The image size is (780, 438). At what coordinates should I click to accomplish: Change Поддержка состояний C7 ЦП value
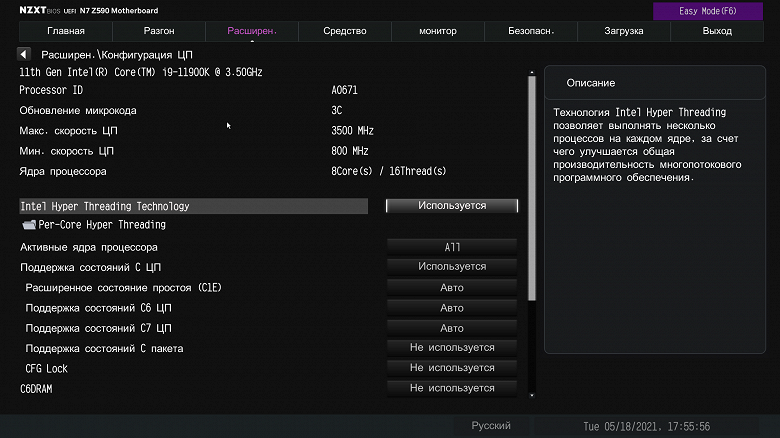[452, 328]
